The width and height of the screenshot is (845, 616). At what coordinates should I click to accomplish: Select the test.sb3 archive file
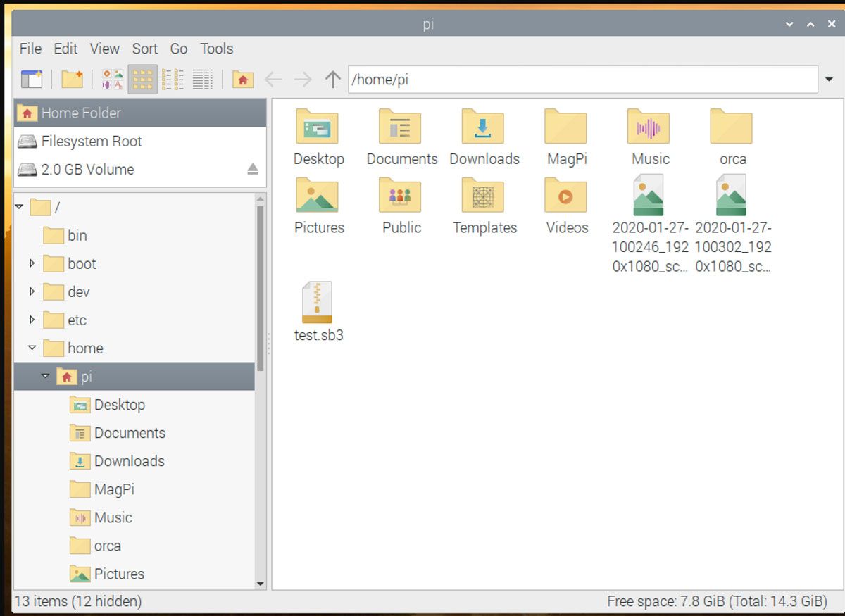pyautogui.click(x=318, y=303)
